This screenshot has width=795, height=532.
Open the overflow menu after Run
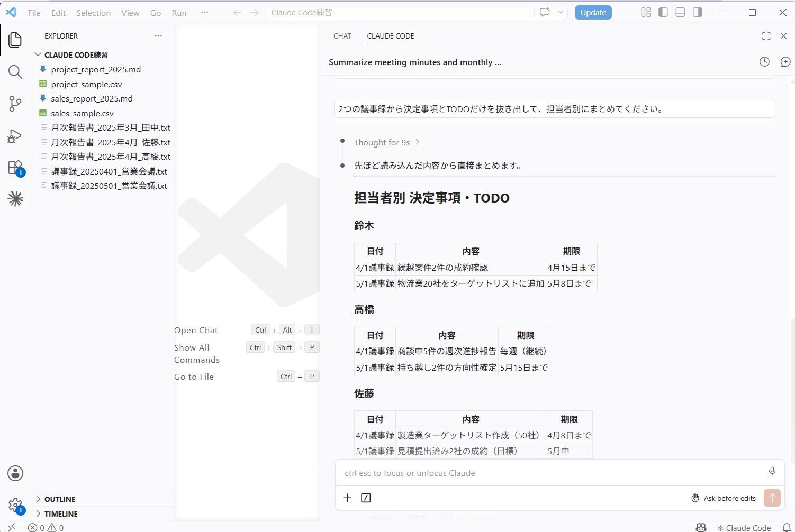(204, 13)
